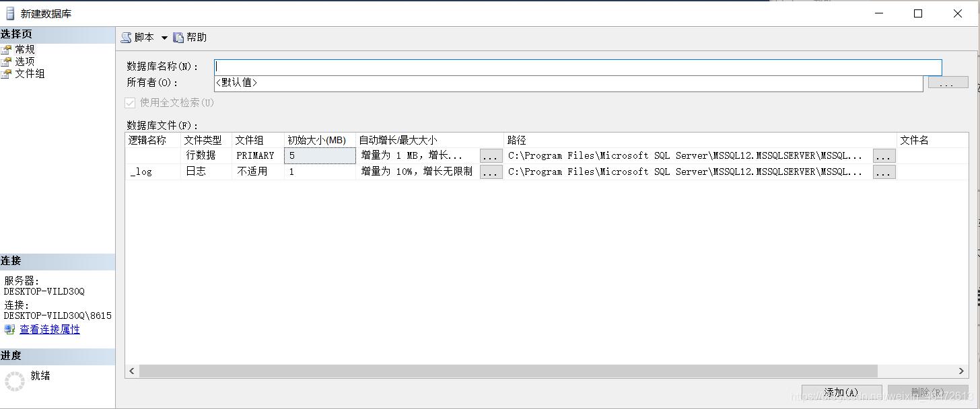980x409 pixels.
Task: Click the database icon in the title bar
Action: [x=9, y=13]
